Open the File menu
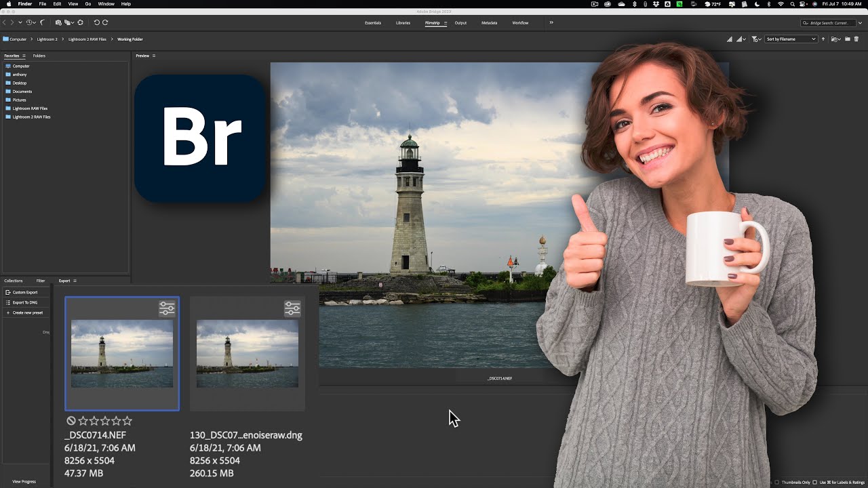 pos(43,4)
